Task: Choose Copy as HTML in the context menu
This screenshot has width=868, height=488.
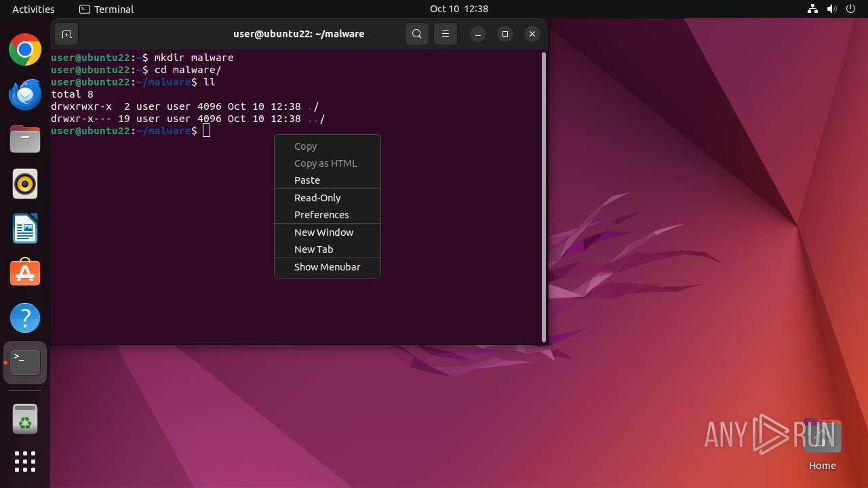Action: pos(328,163)
